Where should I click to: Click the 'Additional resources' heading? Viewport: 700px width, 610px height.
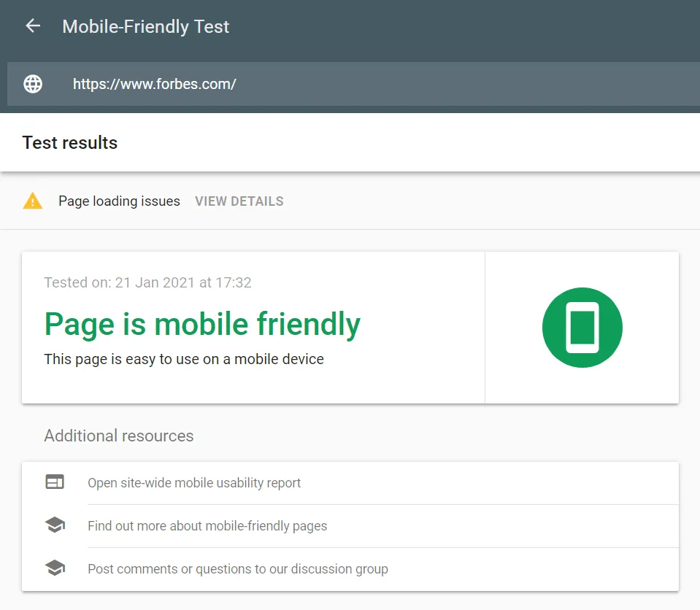(x=119, y=436)
